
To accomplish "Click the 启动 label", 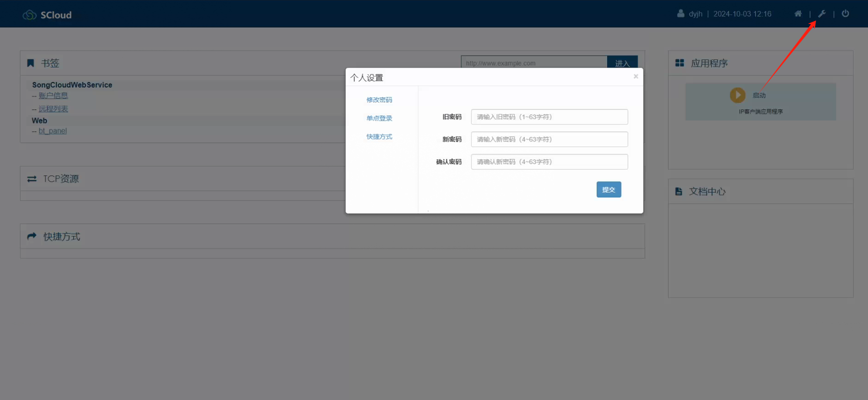I will click(759, 95).
